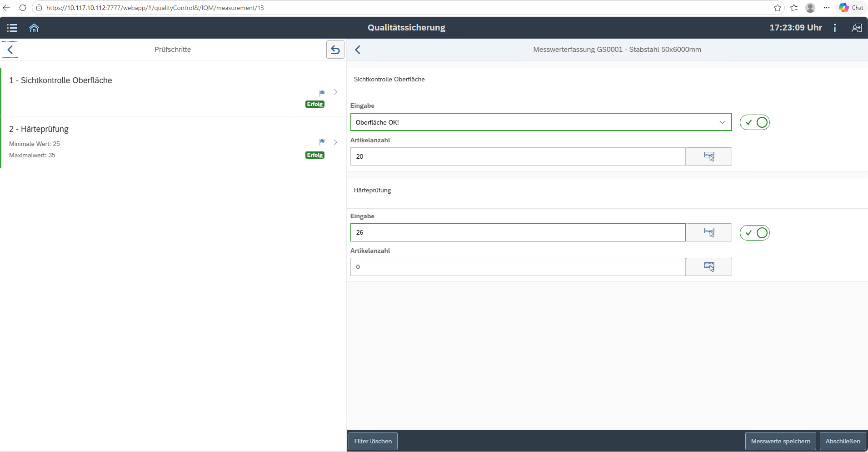Select step 2 - Härteprüfung
The width and height of the screenshot is (868, 452).
[173, 142]
